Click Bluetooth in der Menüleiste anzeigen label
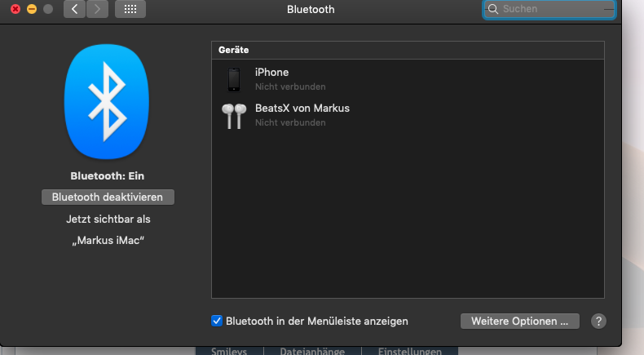The image size is (644, 355). coord(316,322)
